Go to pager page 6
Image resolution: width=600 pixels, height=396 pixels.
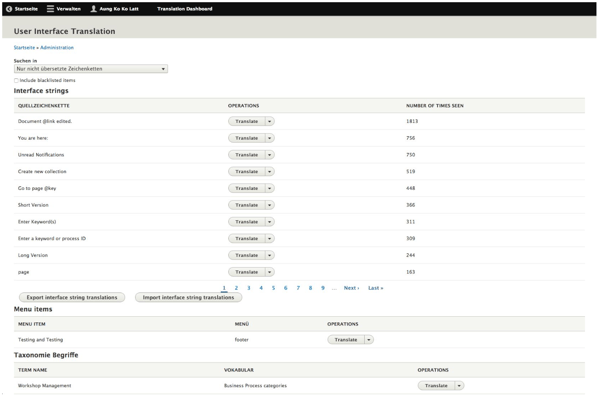click(285, 288)
